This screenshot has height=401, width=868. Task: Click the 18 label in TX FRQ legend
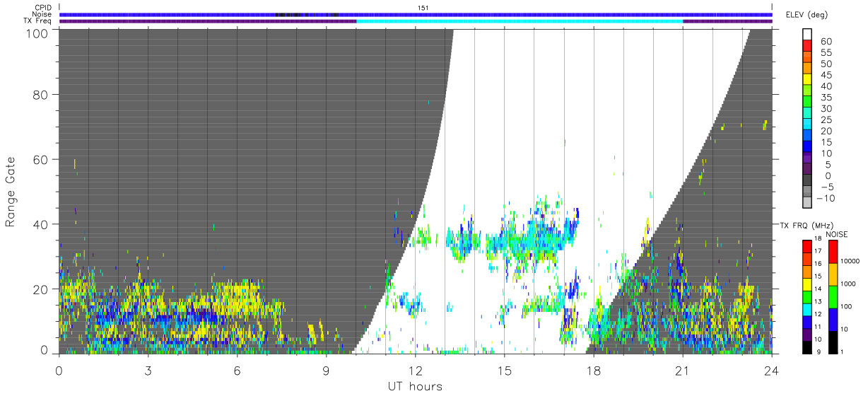coord(818,240)
